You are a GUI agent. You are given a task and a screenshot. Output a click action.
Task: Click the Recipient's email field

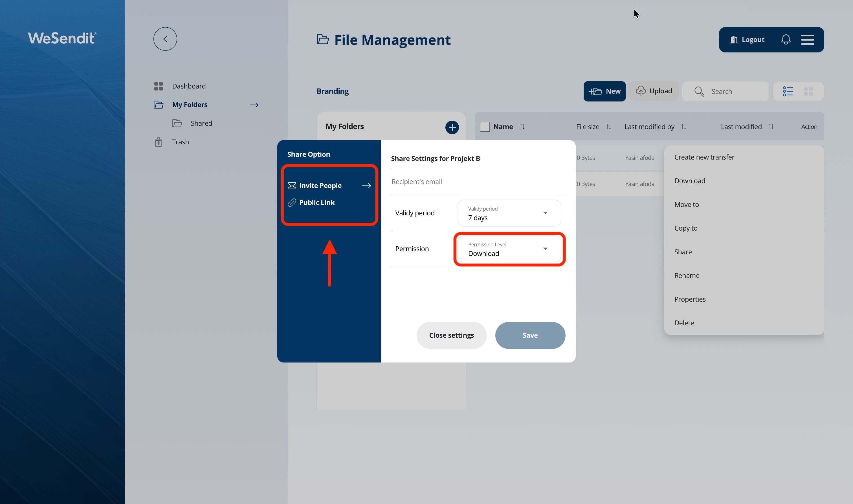point(478,182)
